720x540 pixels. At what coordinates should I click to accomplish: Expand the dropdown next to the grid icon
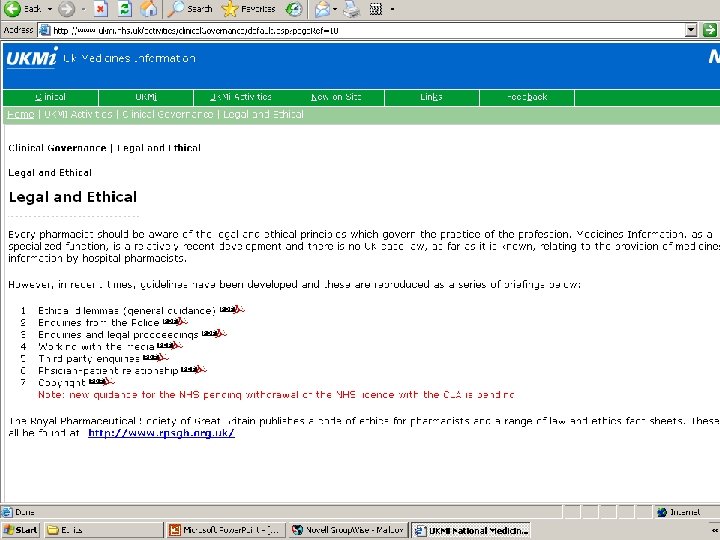(x=392, y=9)
